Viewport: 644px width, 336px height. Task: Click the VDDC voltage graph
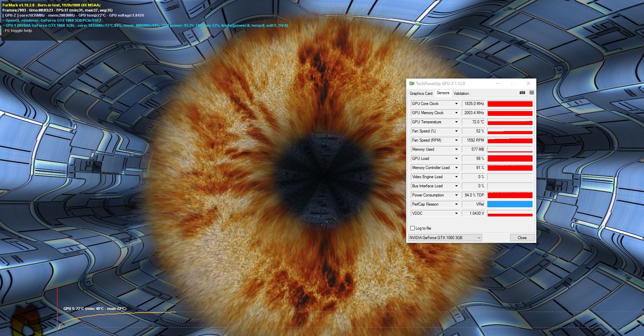[x=510, y=213]
